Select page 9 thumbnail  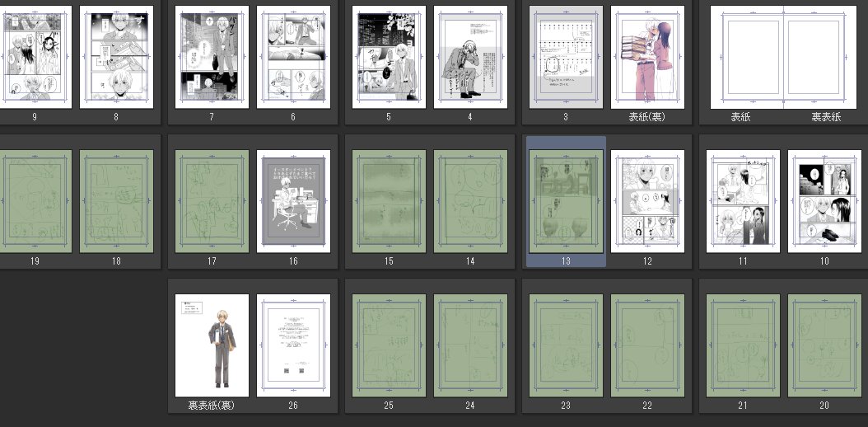click(x=35, y=57)
